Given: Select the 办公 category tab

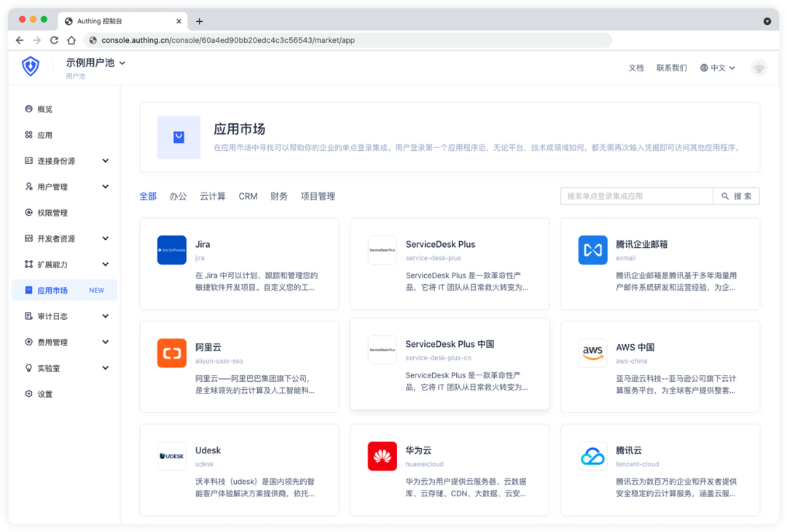Looking at the screenshot, I should (179, 196).
